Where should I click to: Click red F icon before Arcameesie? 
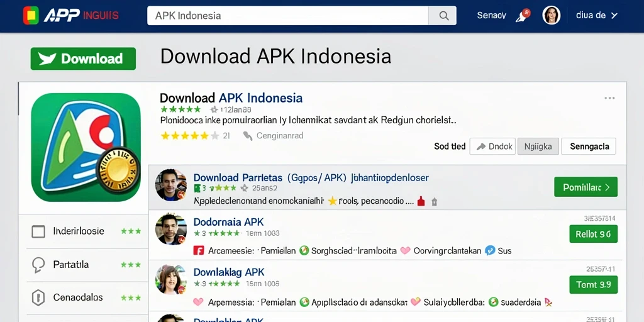coord(198,250)
